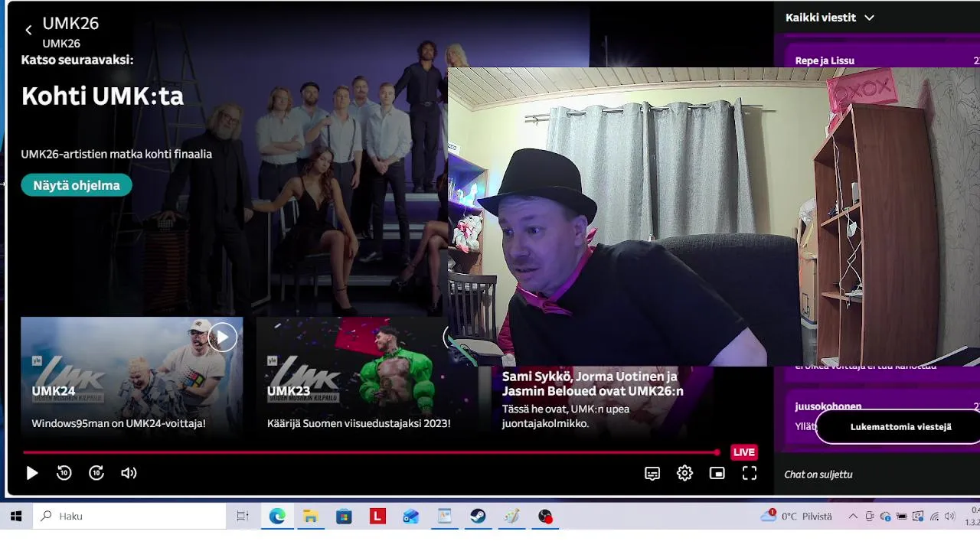This screenshot has height=551, width=980.
Task: Open the UMK24 Windows95man thumbnail
Action: [x=132, y=377]
